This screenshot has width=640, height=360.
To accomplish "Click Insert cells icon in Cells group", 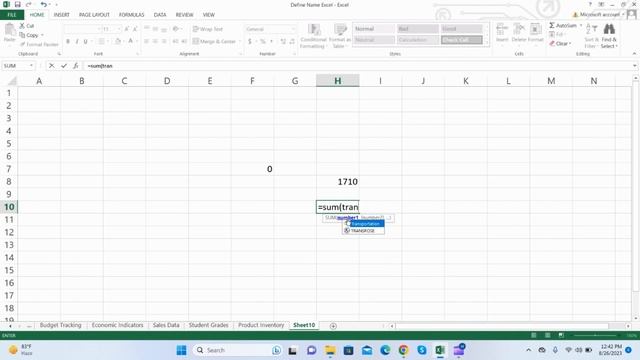I will click(x=502, y=29).
